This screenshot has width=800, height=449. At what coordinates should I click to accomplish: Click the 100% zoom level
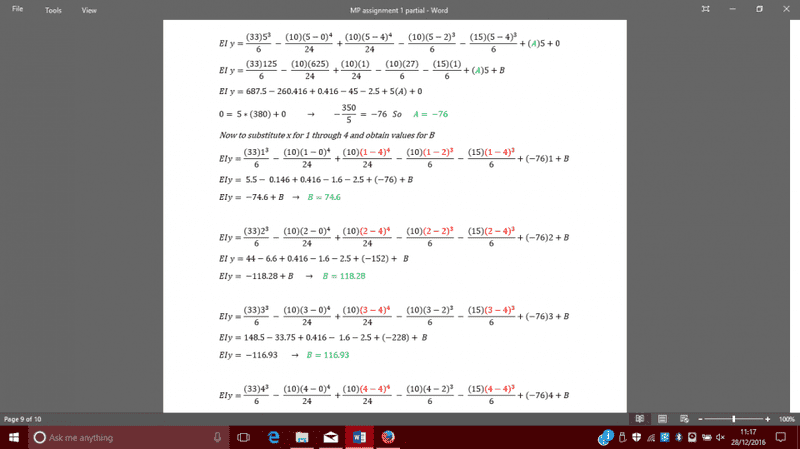click(787, 419)
